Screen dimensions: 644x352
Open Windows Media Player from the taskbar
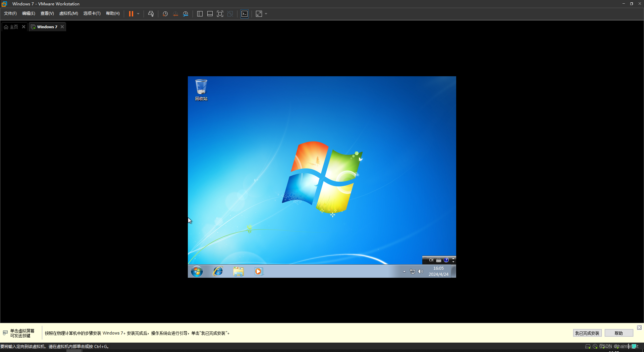click(x=259, y=271)
